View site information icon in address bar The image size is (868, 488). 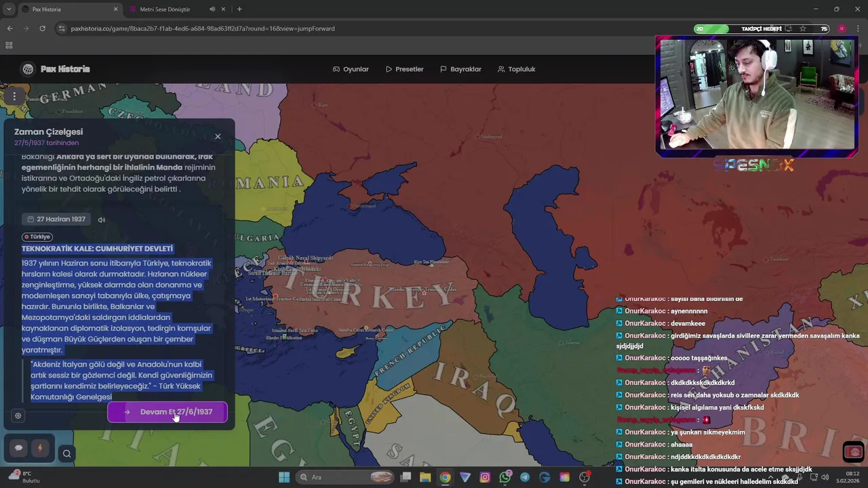click(x=62, y=28)
